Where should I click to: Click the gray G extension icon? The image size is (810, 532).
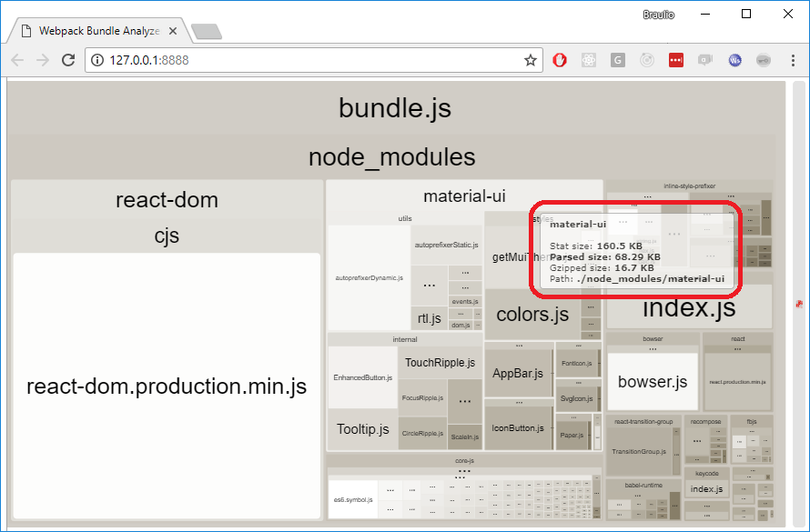coord(618,60)
